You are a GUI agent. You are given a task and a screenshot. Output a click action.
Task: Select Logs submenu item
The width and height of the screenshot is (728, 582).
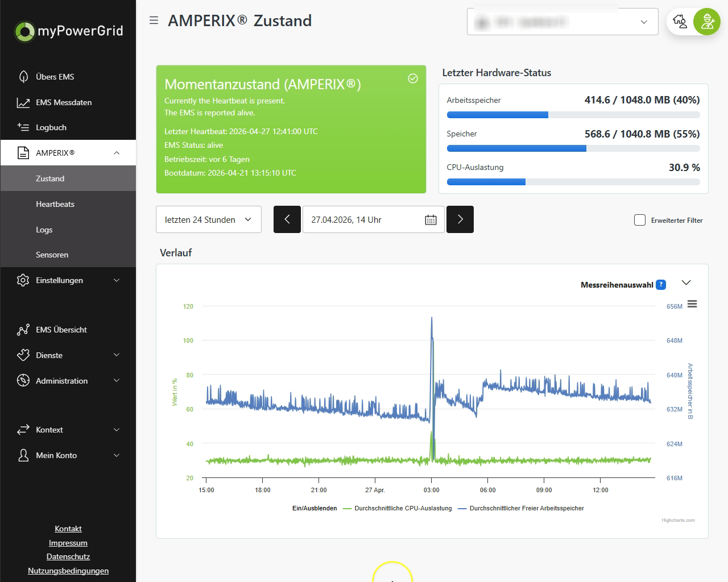pos(68,230)
